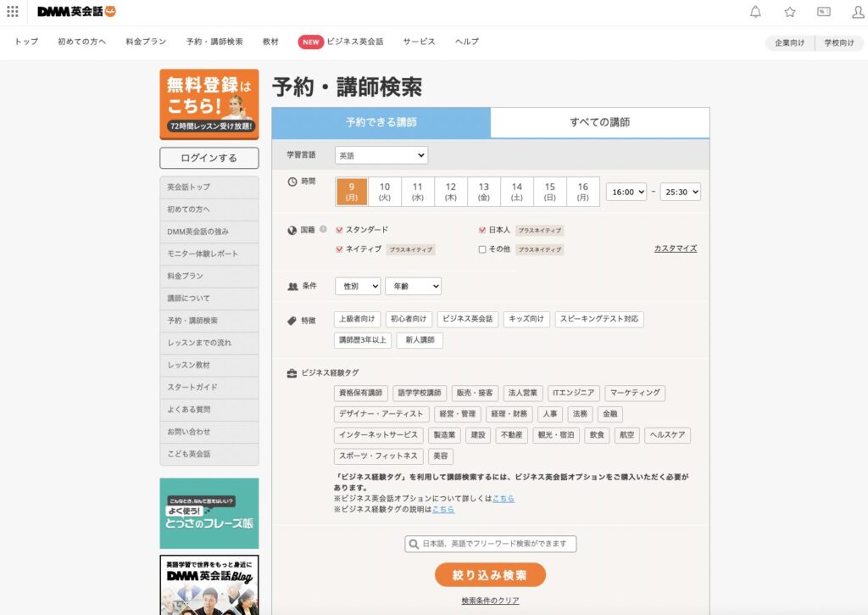Open the 学習言語 dropdown showing 英語
Screen dimensions: 868x615
click(x=381, y=155)
